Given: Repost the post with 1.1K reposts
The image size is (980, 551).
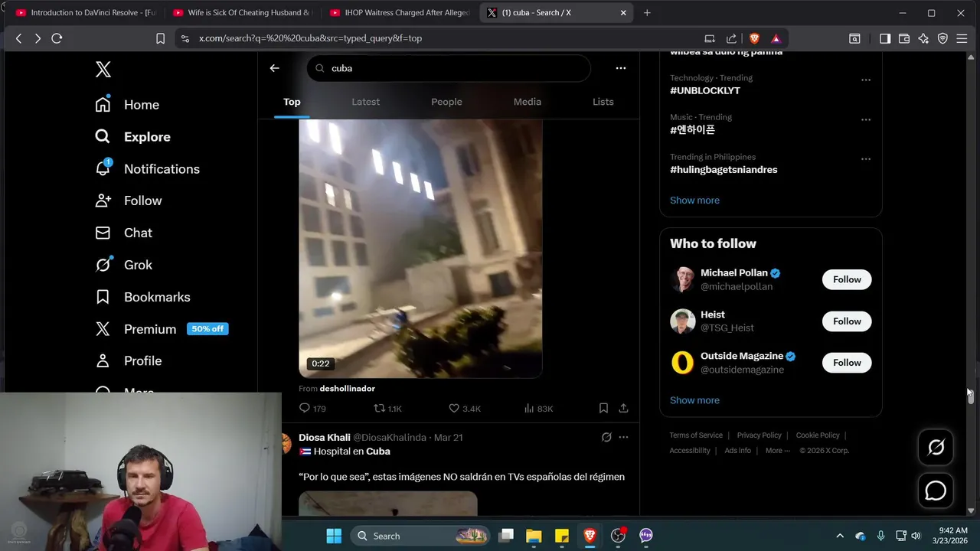Looking at the screenshot, I should click(387, 409).
